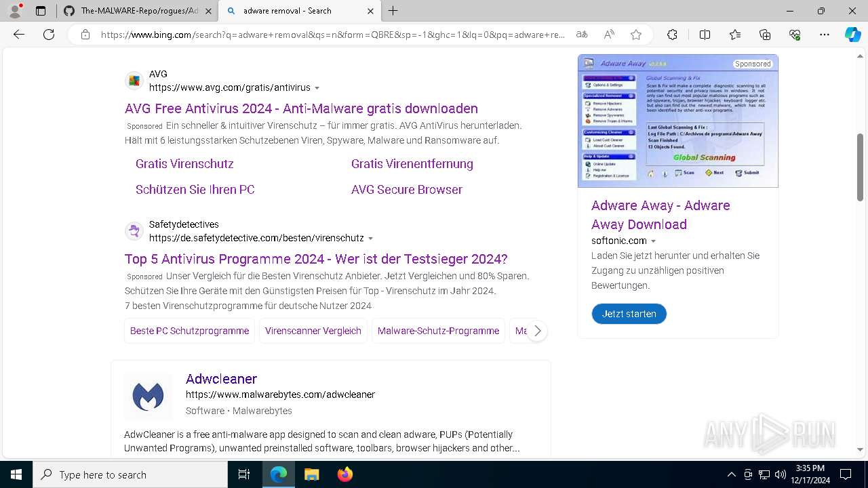Click the Jetzt starten button
Screen dimensions: 868x488
629,314
